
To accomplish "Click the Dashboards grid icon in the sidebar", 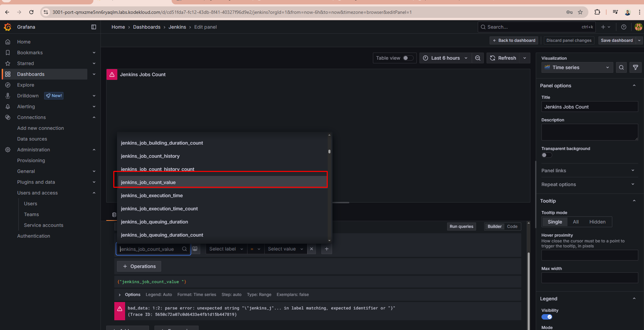I will pyautogui.click(x=8, y=74).
